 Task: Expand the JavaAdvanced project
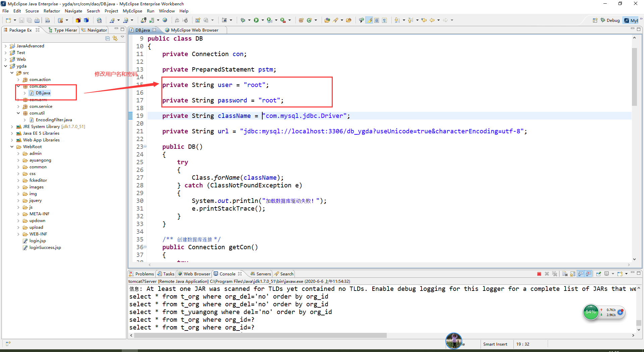coord(6,46)
